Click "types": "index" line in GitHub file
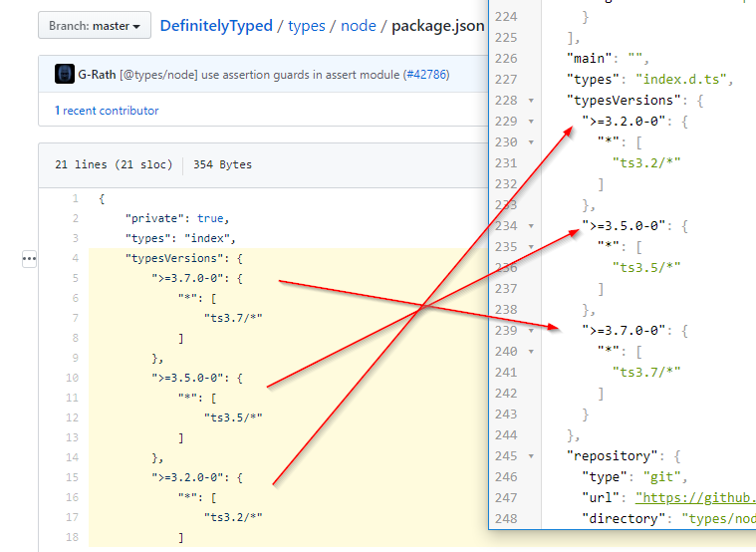The width and height of the screenshot is (756, 552). click(x=180, y=238)
